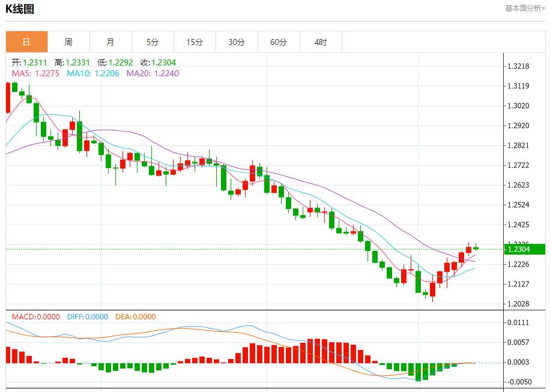550x392 pixels.
Task: Click the 1.3218 price axis label
Action: 518,66
